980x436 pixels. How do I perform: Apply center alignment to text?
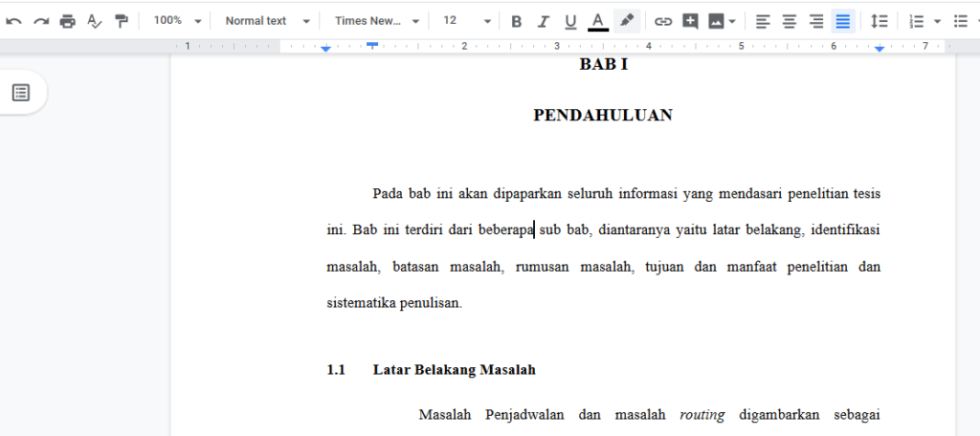pyautogui.click(x=790, y=21)
